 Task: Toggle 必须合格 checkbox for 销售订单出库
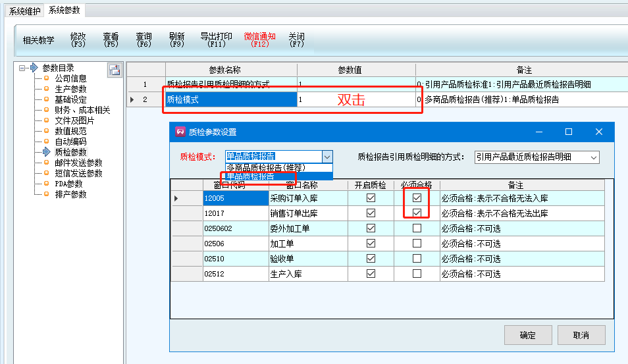(417, 213)
